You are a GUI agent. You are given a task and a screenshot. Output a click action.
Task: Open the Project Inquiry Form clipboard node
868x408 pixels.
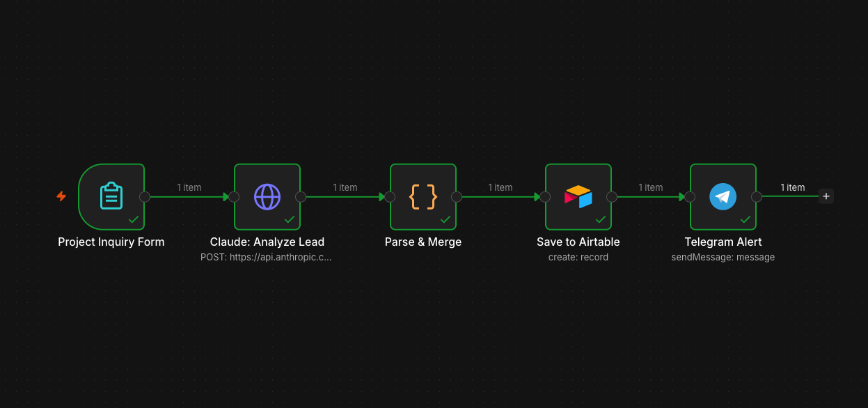pos(111,196)
